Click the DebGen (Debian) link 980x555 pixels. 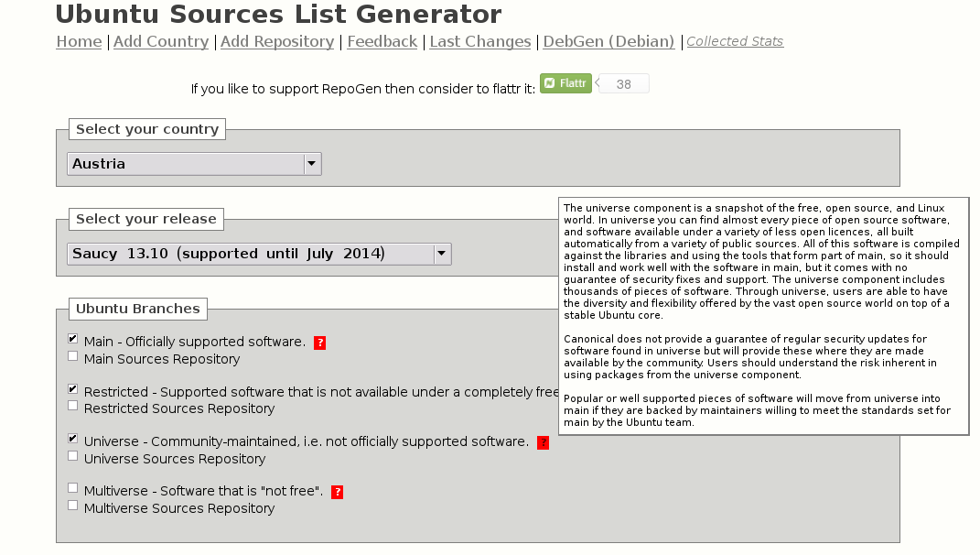point(608,41)
